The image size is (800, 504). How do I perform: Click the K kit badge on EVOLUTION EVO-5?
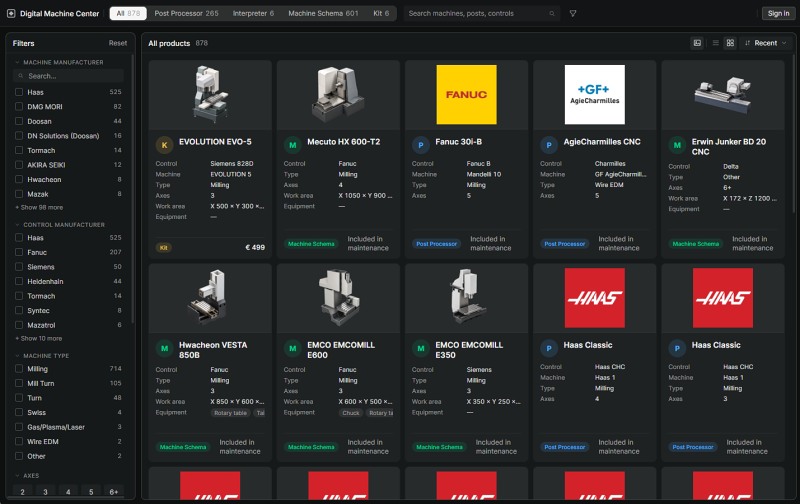click(x=164, y=145)
